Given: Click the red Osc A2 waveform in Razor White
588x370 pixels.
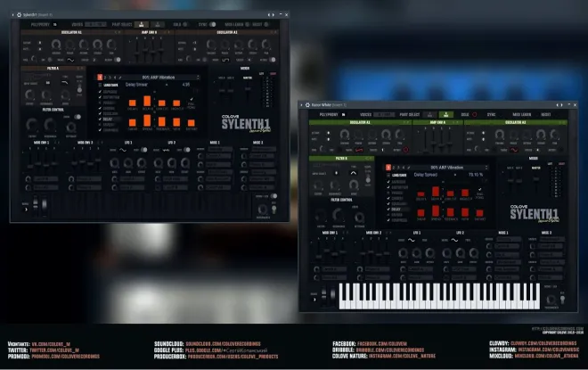Looking at the screenshot, I should pos(514,150).
